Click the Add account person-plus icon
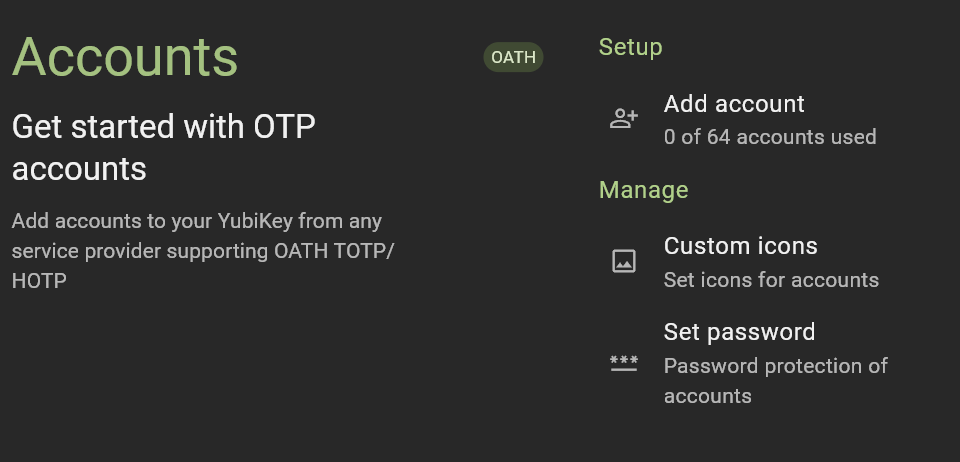The width and height of the screenshot is (960, 462). pos(624,119)
